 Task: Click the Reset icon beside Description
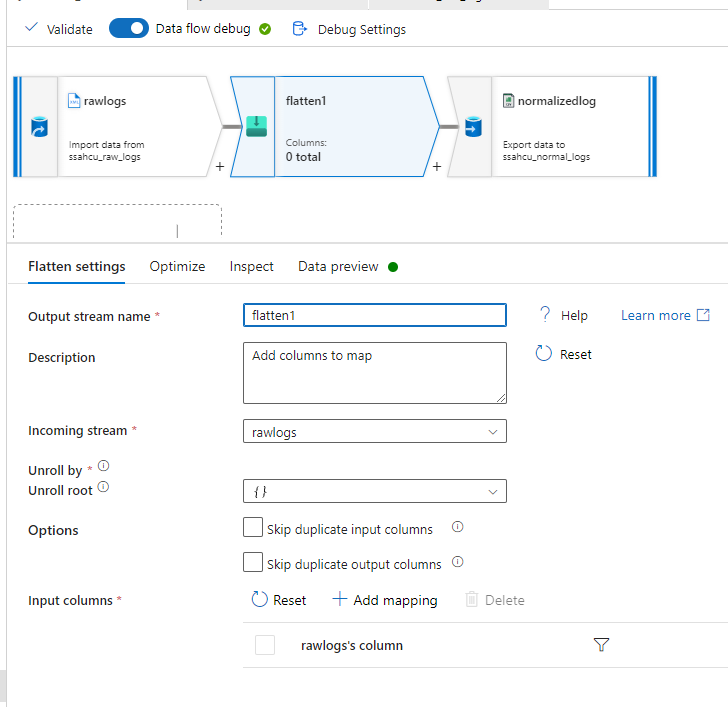coord(544,353)
